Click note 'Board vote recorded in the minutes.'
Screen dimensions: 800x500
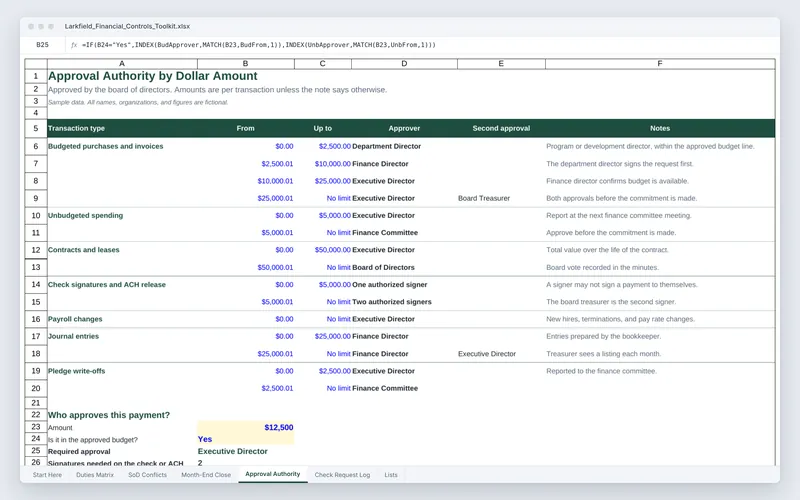click(603, 267)
